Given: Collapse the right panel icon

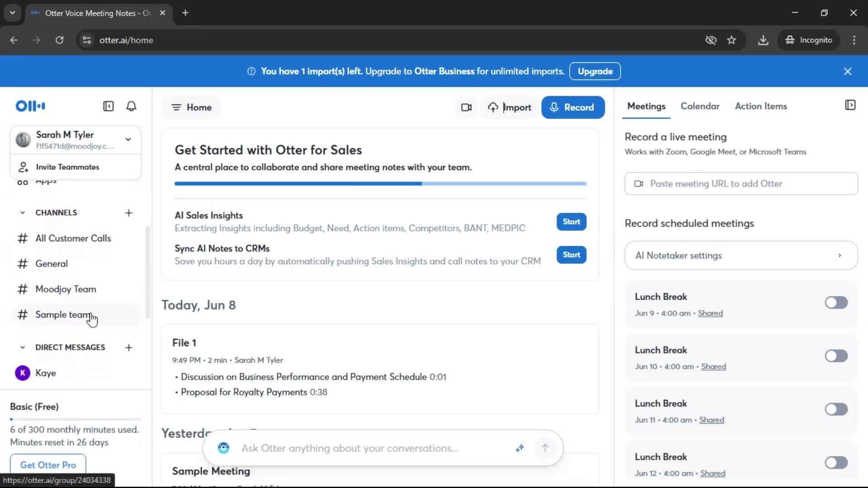Looking at the screenshot, I should pos(850,105).
